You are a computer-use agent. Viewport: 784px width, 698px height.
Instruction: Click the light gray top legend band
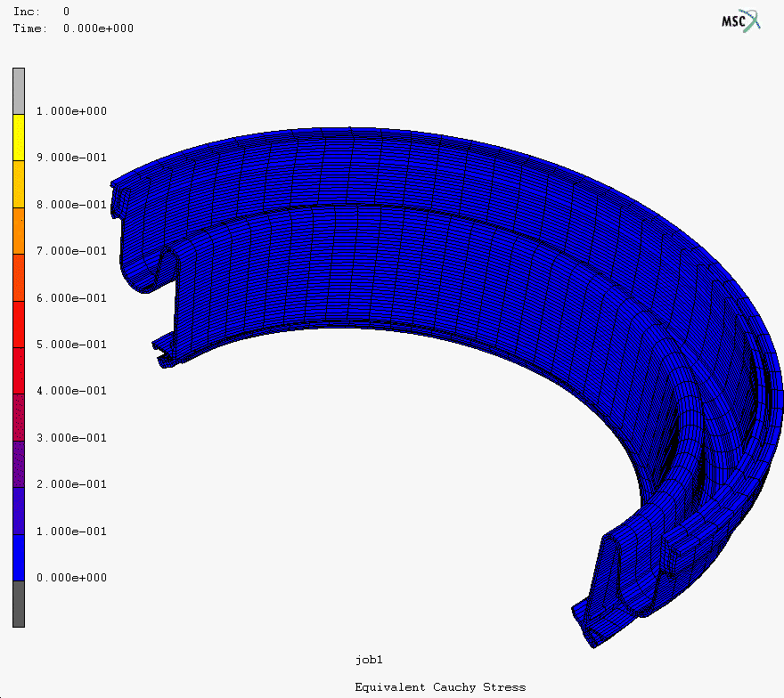tap(19, 92)
